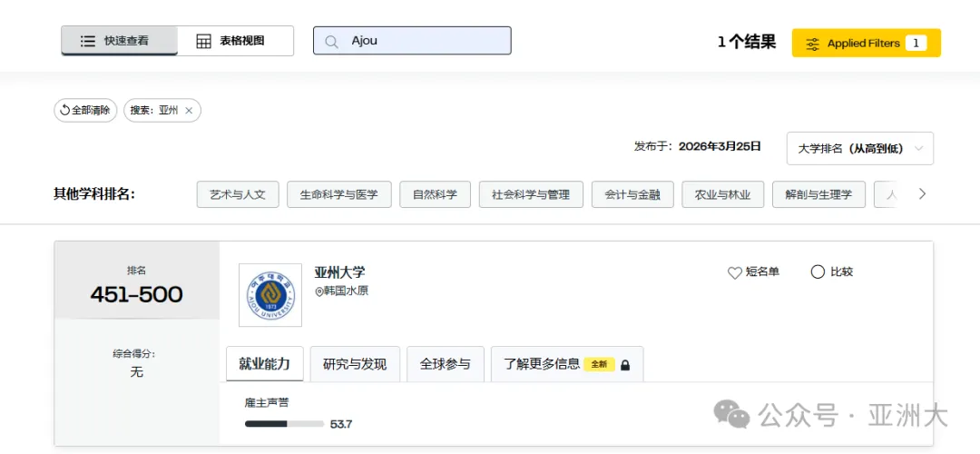The height and width of the screenshot is (454, 980).
Task: Open the 研究与发现 tab
Action: [x=355, y=364]
